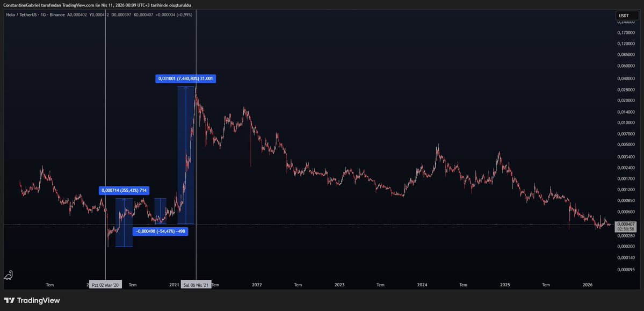Click the 0,001700 price axis label

tap(627, 179)
